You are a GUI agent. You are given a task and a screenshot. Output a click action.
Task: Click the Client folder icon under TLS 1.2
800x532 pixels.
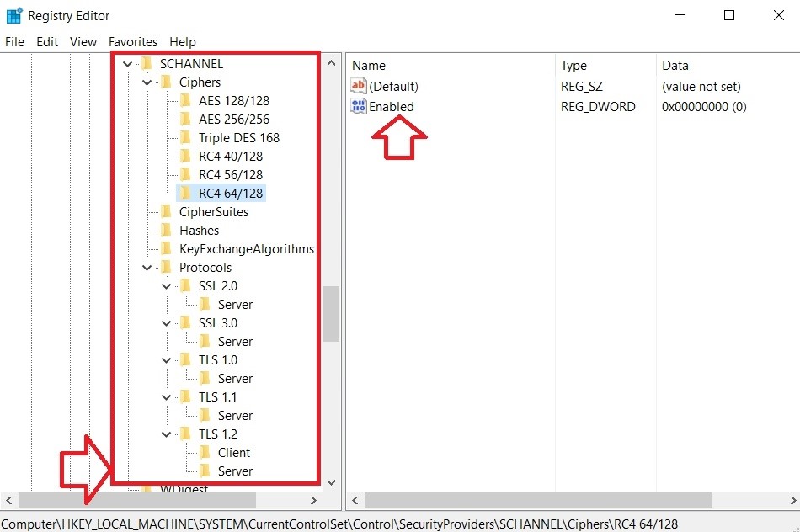[x=205, y=452]
